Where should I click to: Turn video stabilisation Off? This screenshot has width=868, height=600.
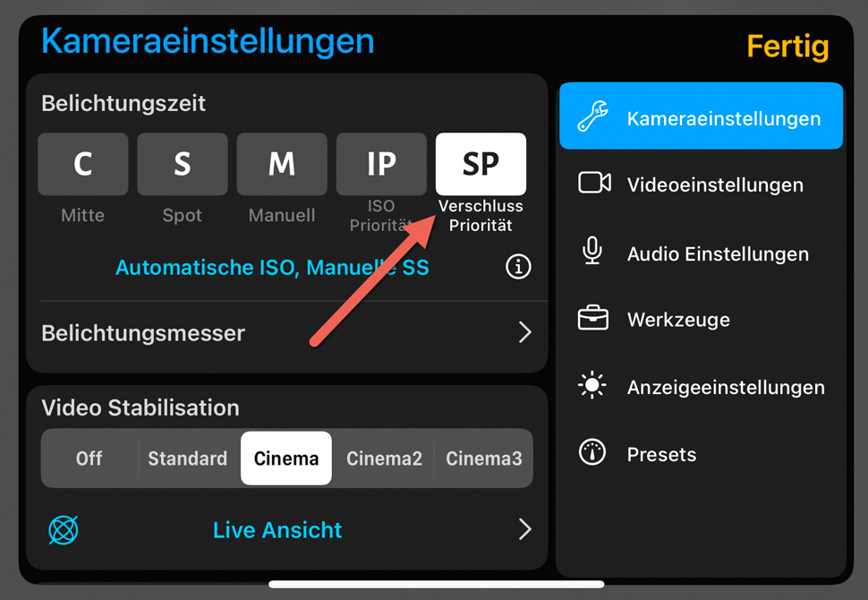89,459
